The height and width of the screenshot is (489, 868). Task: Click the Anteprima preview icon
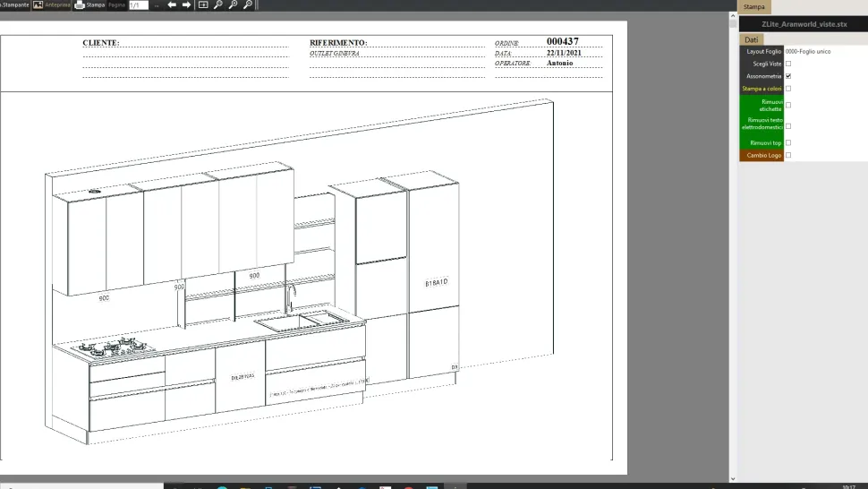click(38, 4)
